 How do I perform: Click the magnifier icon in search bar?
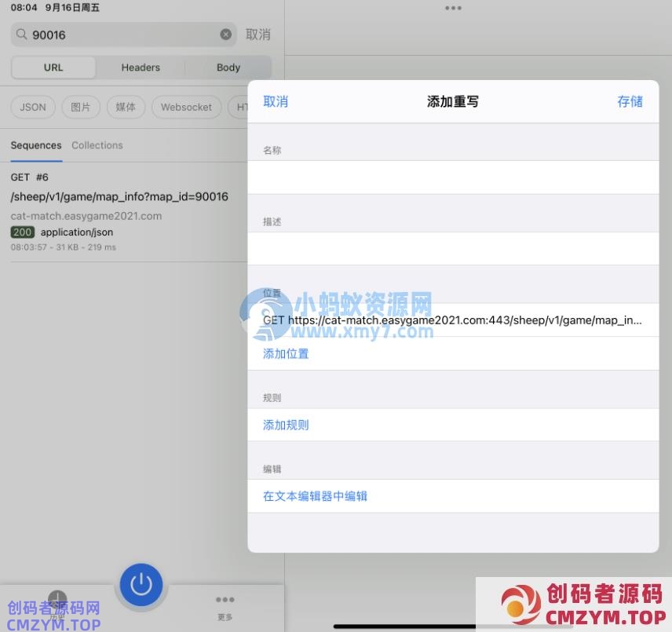pyautogui.click(x=21, y=35)
